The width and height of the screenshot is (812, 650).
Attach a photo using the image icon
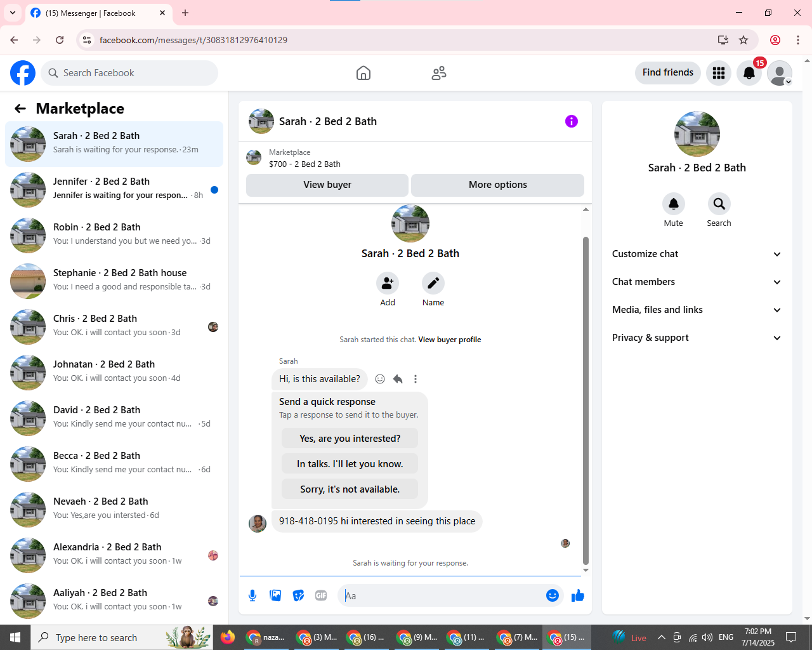point(275,595)
